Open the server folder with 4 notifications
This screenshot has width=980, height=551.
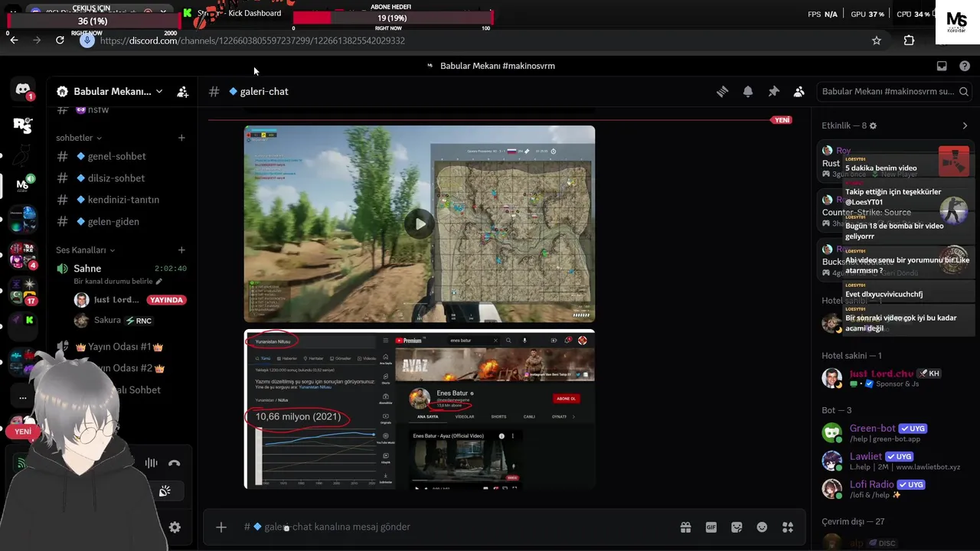23,256
